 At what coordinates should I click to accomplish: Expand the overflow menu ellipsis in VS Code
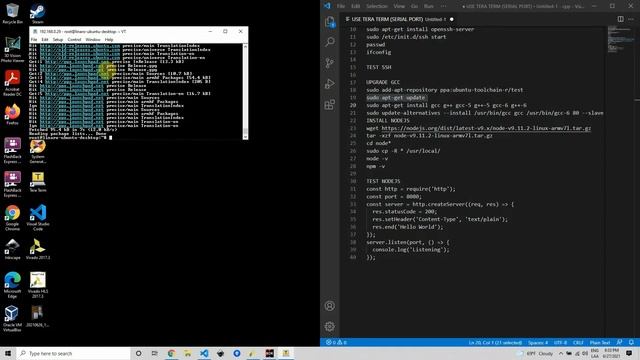tap(443, 6)
